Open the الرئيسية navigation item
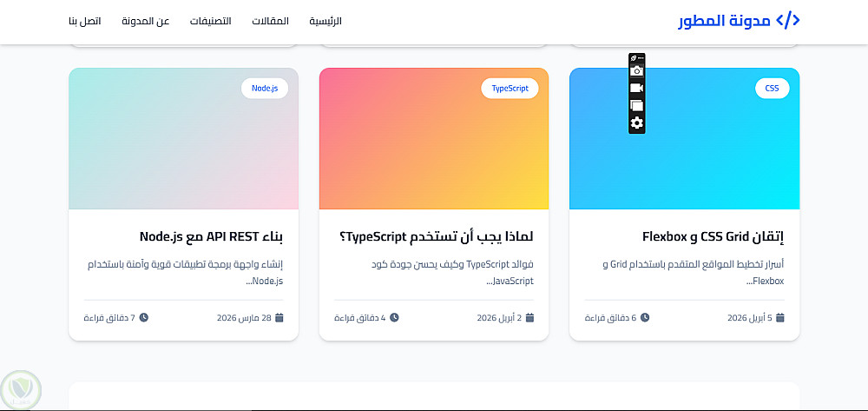Screen dimensions: 868x411 pos(325,21)
